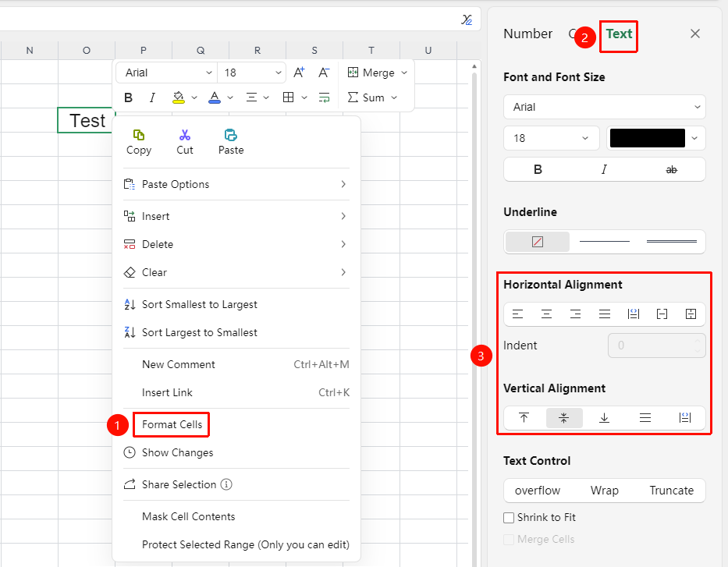The height and width of the screenshot is (567, 728).
Task: Align text right in Horizontal Alignment
Action: point(575,314)
